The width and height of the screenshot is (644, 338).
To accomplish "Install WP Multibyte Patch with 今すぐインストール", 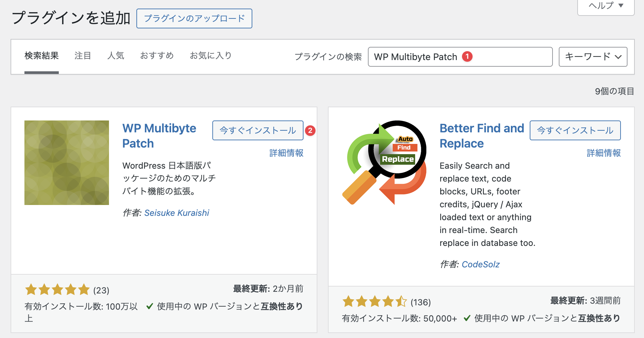I will click(x=258, y=130).
